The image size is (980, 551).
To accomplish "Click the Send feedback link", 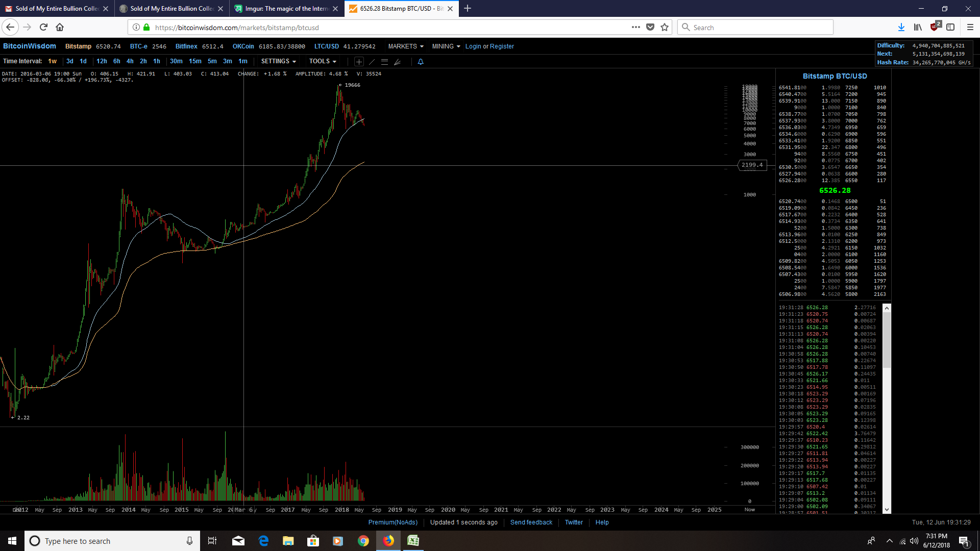I will [531, 522].
